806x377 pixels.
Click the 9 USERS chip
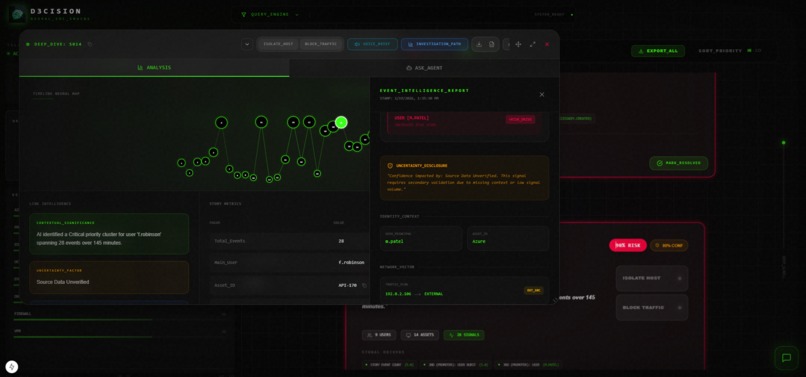click(379, 335)
